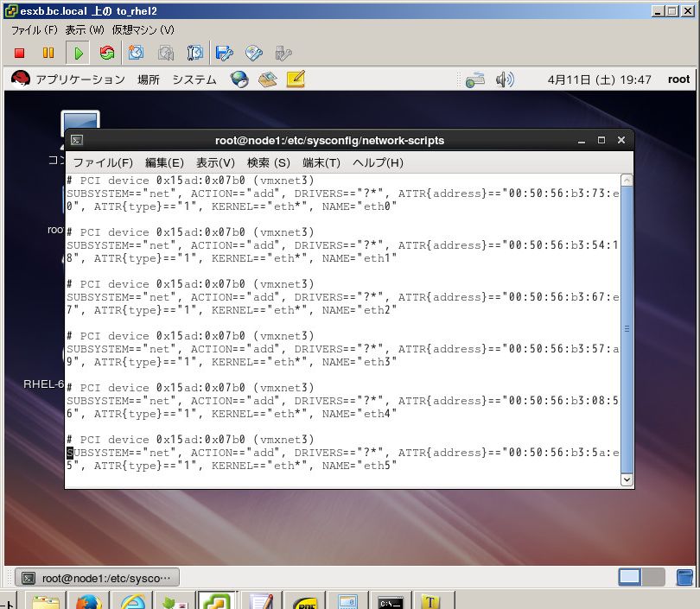This screenshot has height=609, width=700.
Task: Click the rule line with address 00:50:56:b3:54:1
Action: (343, 245)
